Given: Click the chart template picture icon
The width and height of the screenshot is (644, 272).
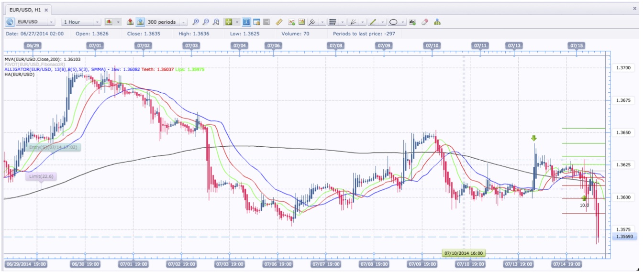Looking at the screenshot, I should 301,22.
